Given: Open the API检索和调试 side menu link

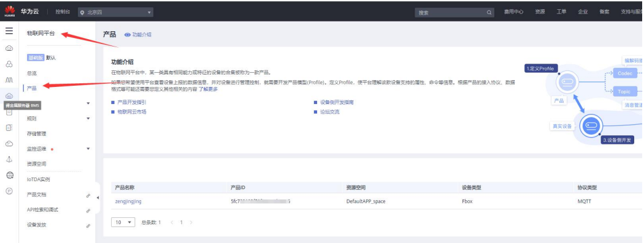Looking at the screenshot, I should 42,210.
